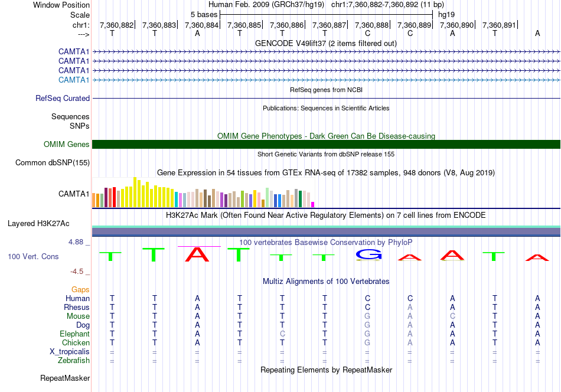Click the Elephant species label
This screenshot has width=561, height=392.
74,334
